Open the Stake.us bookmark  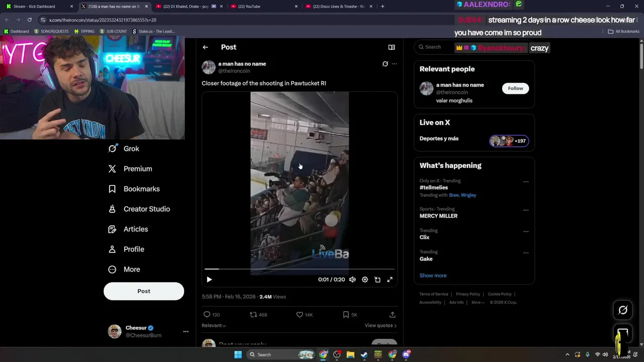(153, 31)
